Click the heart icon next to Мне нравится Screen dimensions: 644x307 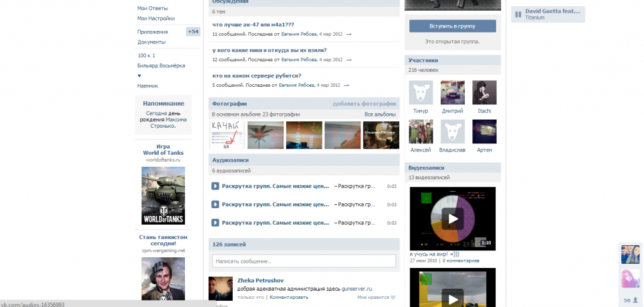click(393, 298)
